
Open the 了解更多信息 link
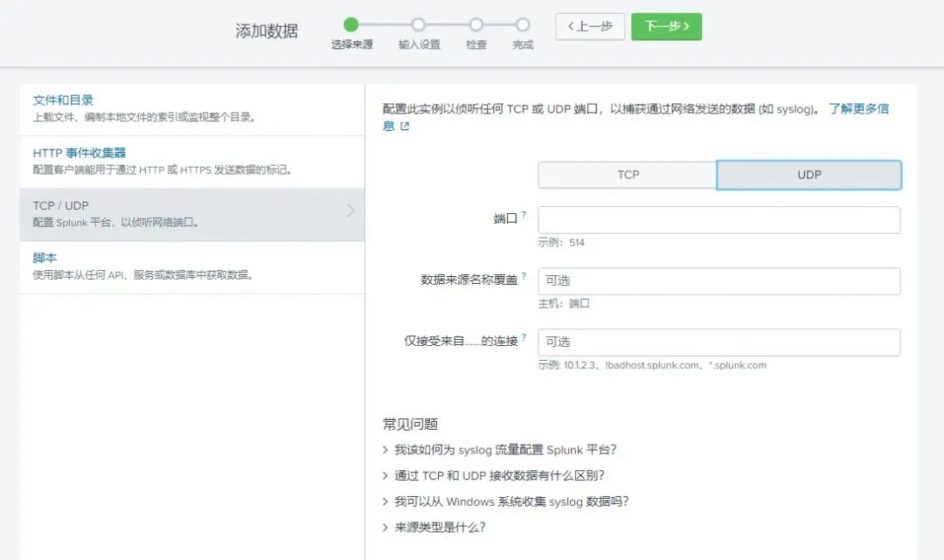[858, 109]
